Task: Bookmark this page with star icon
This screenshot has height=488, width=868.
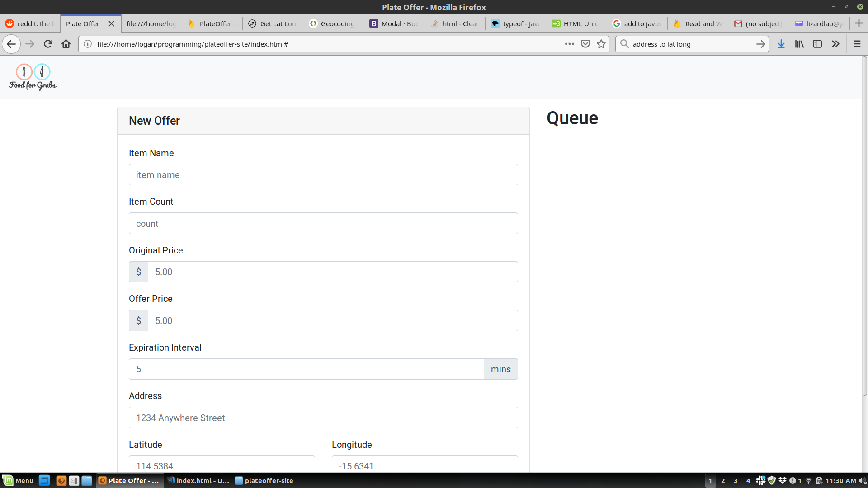Action: (x=601, y=44)
